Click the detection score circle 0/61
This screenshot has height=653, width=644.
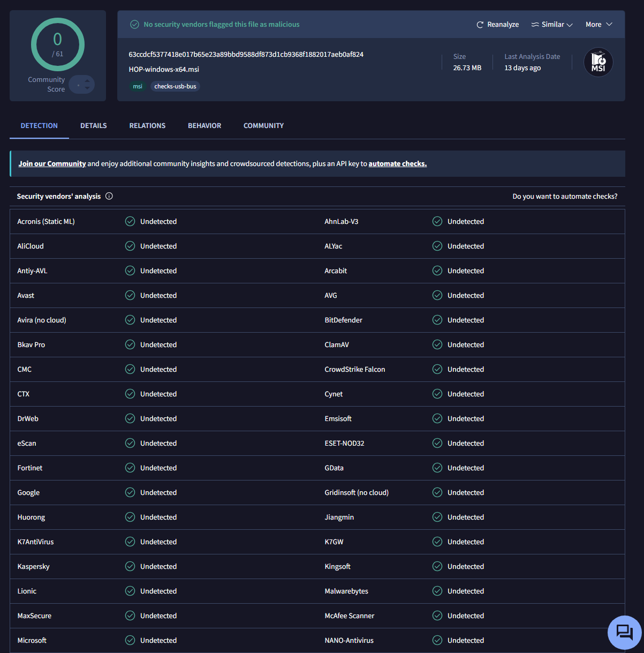point(57,44)
